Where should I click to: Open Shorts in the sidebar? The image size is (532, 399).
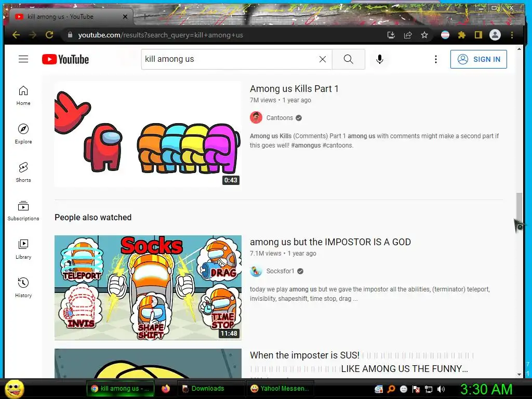[x=23, y=172]
